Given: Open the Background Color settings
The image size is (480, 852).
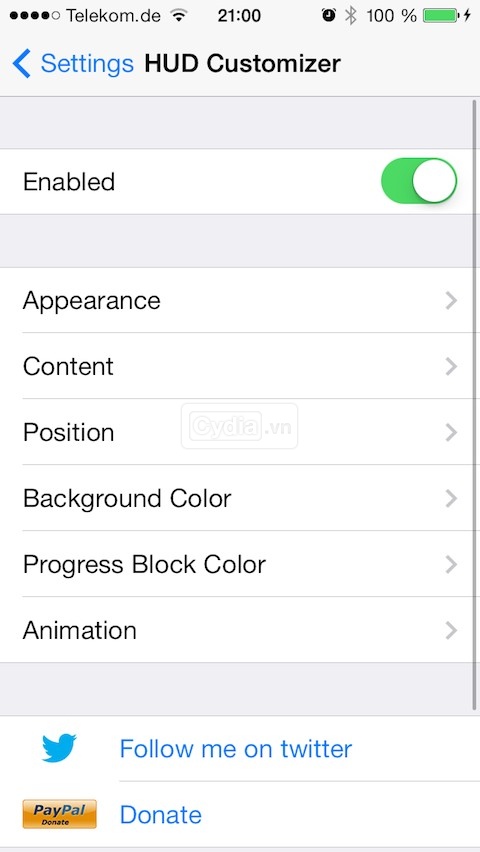Looking at the screenshot, I should coord(240,498).
